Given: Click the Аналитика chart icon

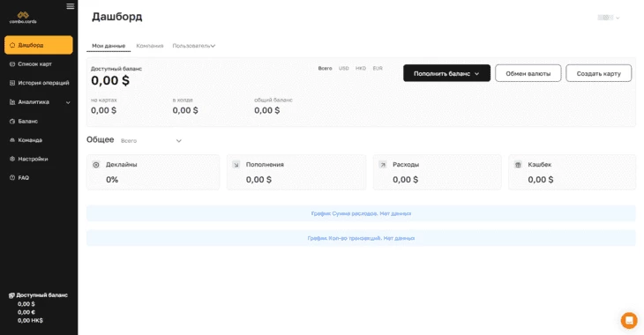Looking at the screenshot, I should 12,102.
